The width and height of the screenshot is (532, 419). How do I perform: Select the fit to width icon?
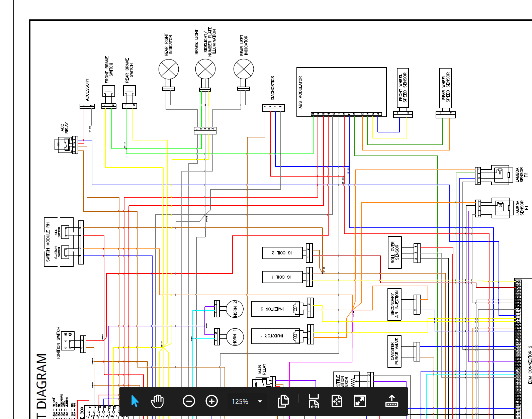click(314, 401)
